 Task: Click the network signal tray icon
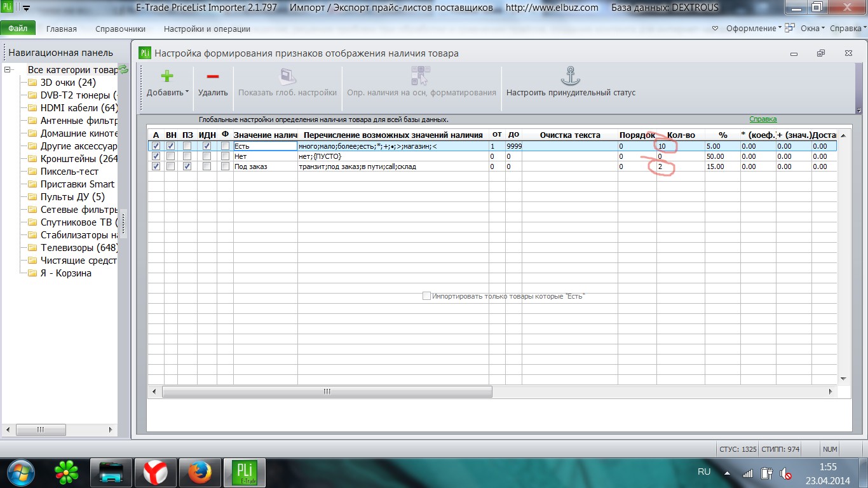[x=748, y=473]
